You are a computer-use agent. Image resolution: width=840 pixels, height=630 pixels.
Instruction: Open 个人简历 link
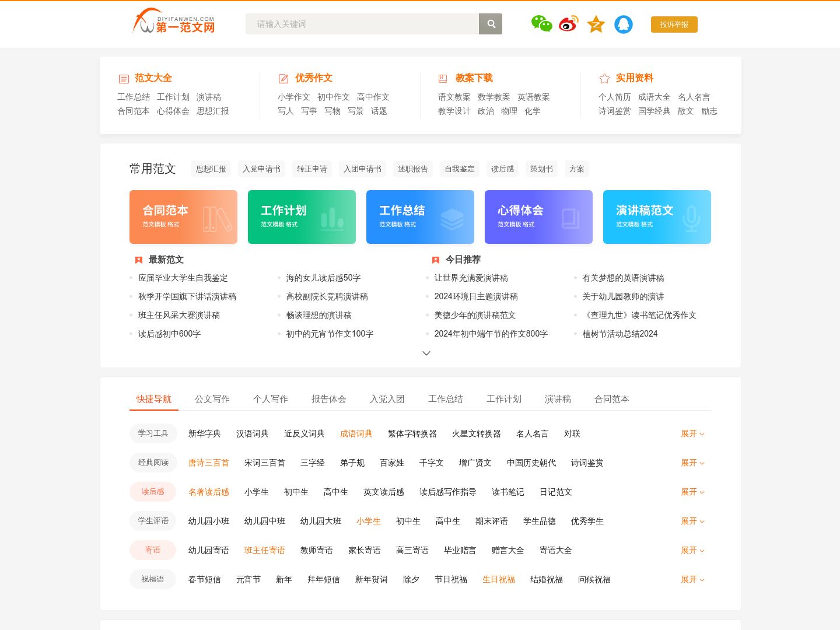click(615, 97)
